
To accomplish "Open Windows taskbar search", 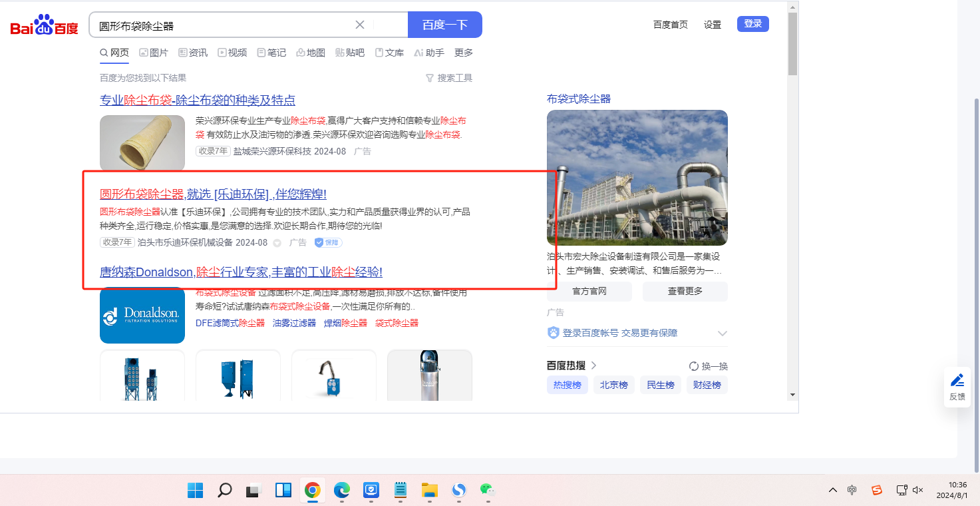I will click(x=225, y=491).
